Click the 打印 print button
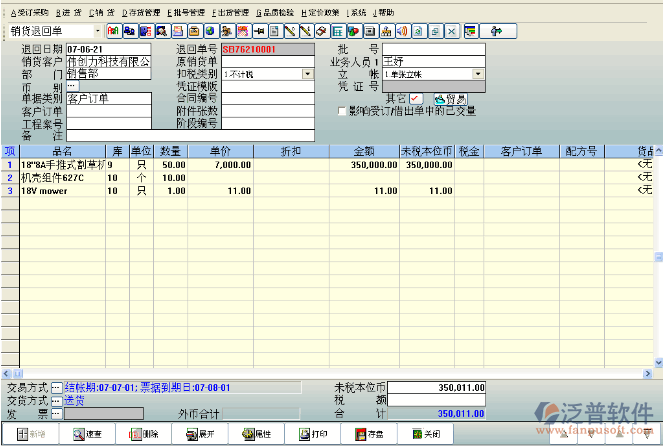This screenshot has width=664, height=446. (x=312, y=434)
